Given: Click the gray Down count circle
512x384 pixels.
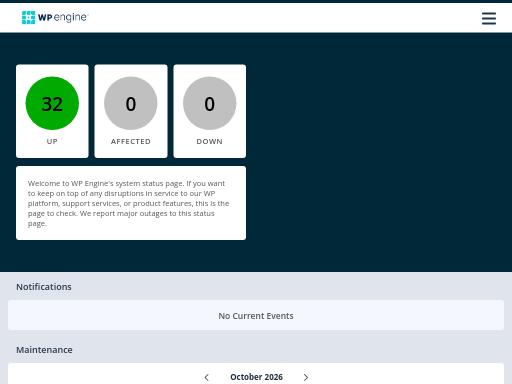Looking at the screenshot, I should tap(210, 103).
